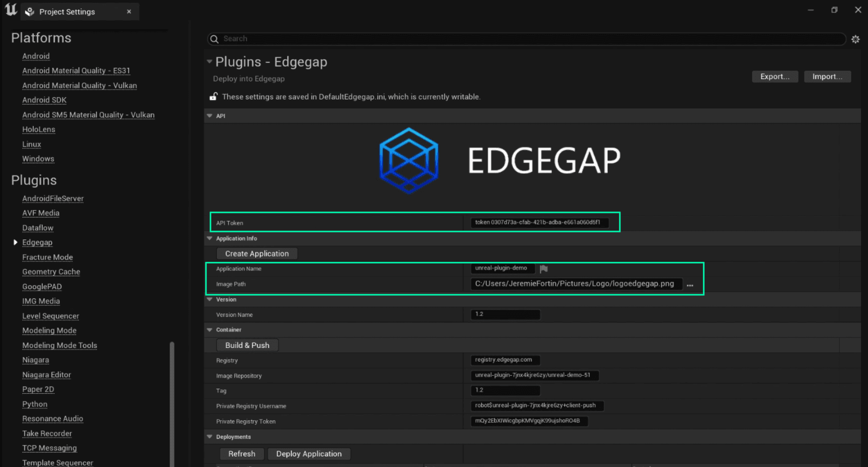Open Template Sequencer settings
Viewport: 868px width, 467px height.
coord(58,462)
